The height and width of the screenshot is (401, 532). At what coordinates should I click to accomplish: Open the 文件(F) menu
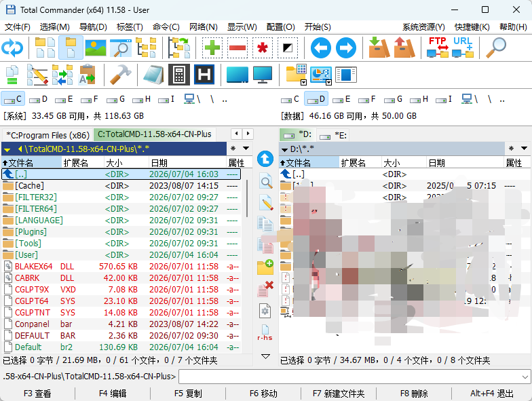click(x=18, y=27)
